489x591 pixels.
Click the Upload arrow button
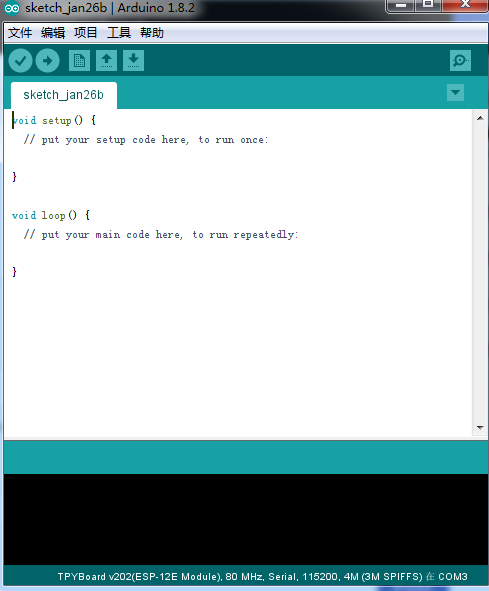point(48,61)
